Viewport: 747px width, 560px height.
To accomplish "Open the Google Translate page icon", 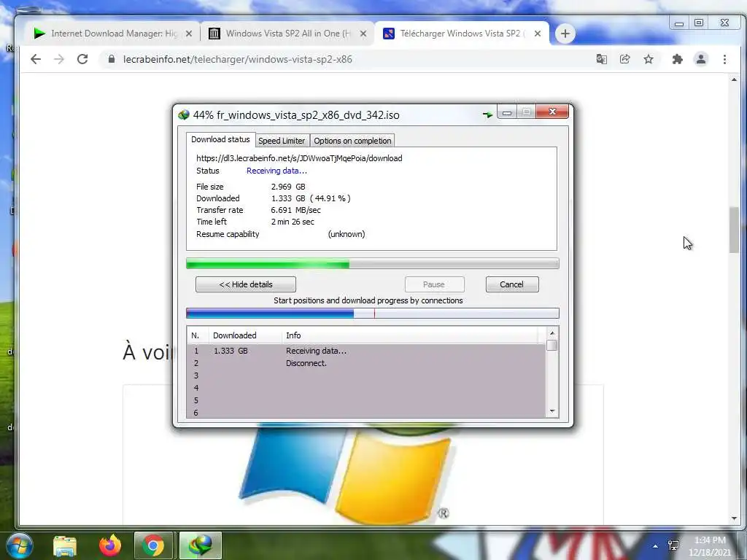I will coord(602,59).
